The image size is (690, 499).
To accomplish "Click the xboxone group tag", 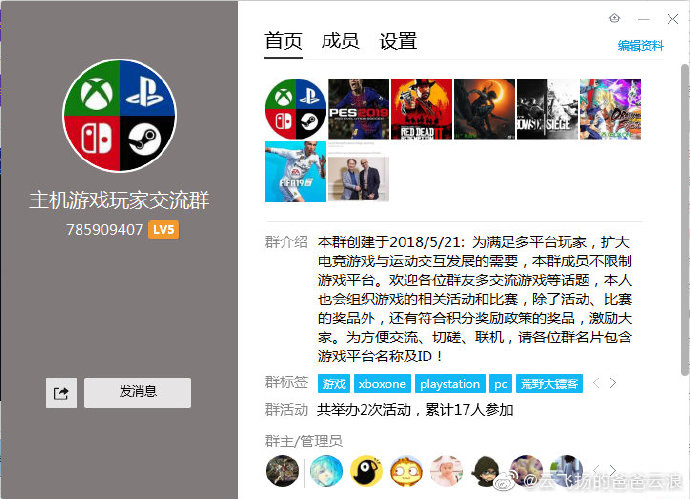I will pyautogui.click(x=382, y=384).
